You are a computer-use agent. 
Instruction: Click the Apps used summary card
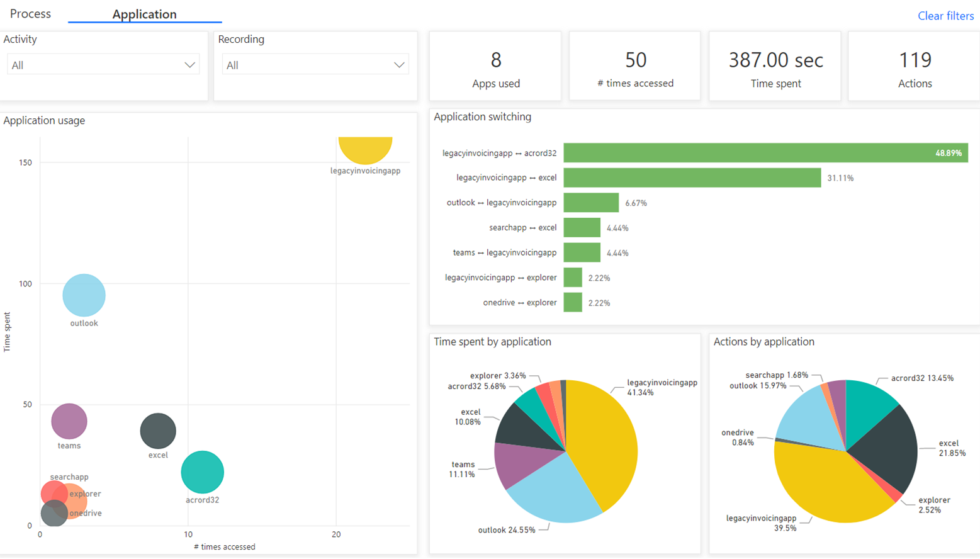click(495, 65)
